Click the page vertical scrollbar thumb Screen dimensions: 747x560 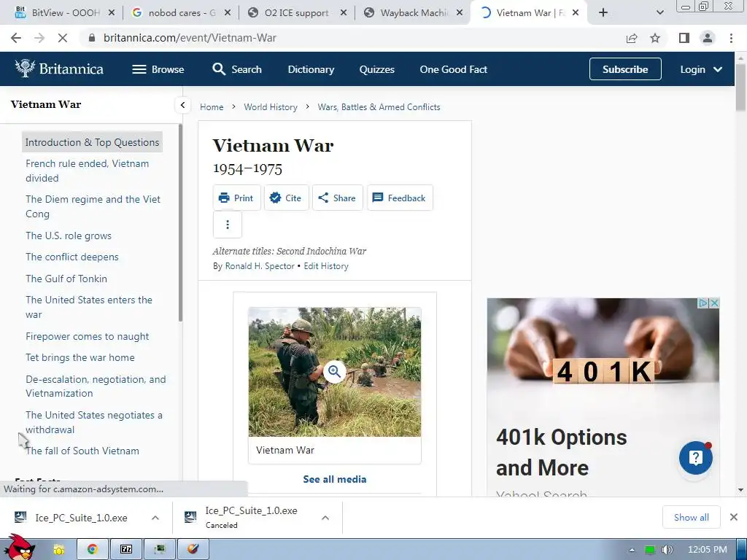click(x=741, y=88)
